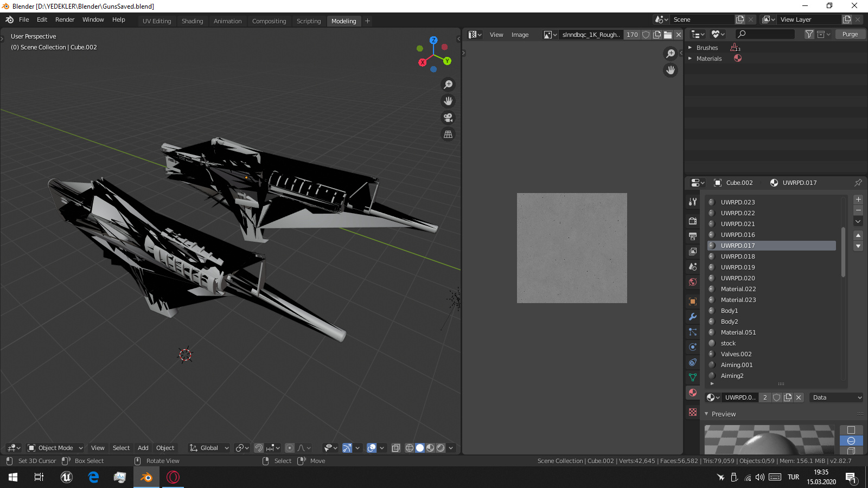Open the Texture properties checker icon
The width and height of the screenshot is (868, 488).
pos(693,412)
